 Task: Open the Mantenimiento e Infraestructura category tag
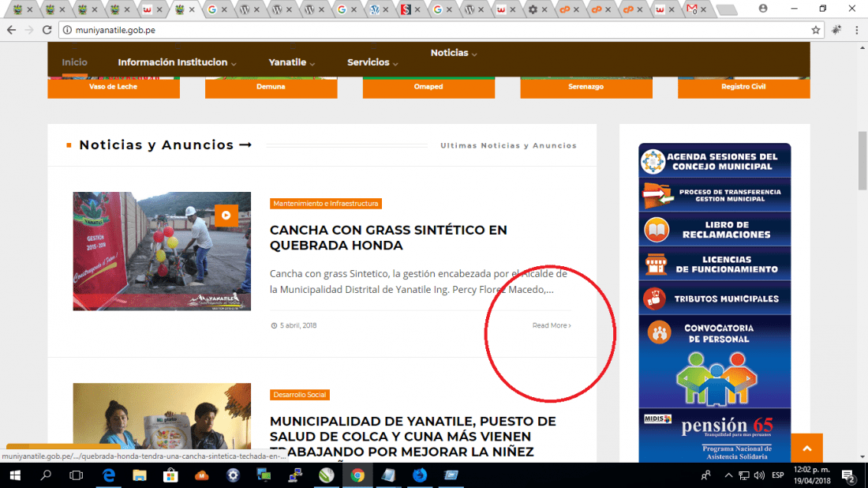coord(325,204)
